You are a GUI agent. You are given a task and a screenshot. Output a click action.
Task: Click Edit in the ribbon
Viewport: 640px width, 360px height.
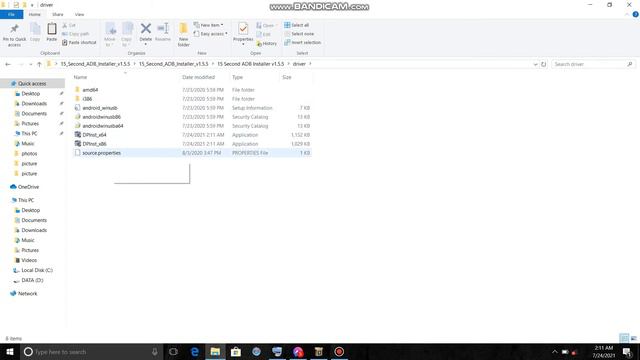264,34
